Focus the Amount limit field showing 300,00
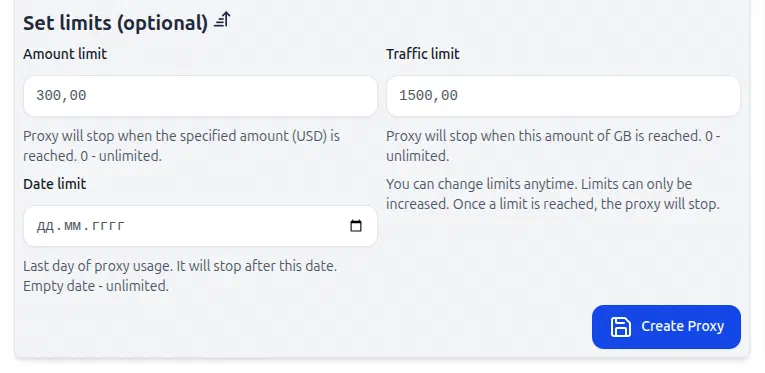The width and height of the screenshot is (765, 373). click(200, 96)
